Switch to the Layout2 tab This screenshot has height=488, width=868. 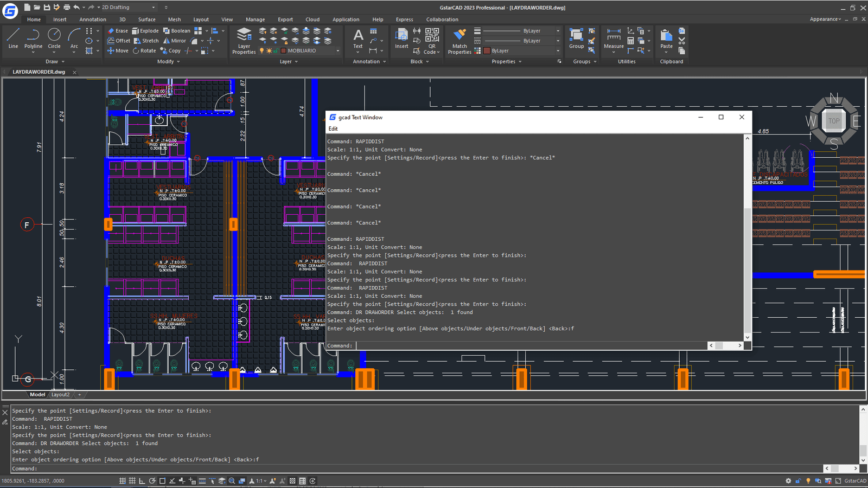pos(60,395)
